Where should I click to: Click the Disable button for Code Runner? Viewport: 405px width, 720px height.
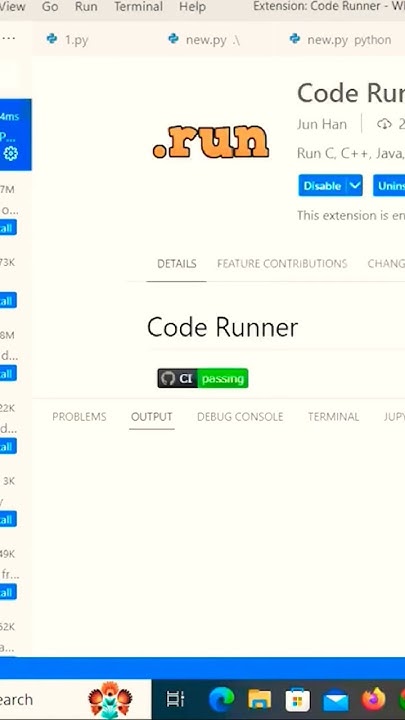(x=322, y=186)
